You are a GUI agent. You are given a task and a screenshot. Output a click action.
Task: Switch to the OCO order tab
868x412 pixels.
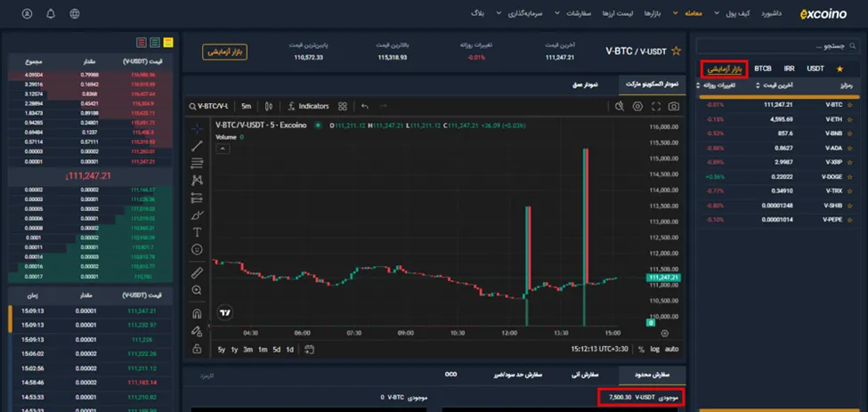click(x=450, y=375)
